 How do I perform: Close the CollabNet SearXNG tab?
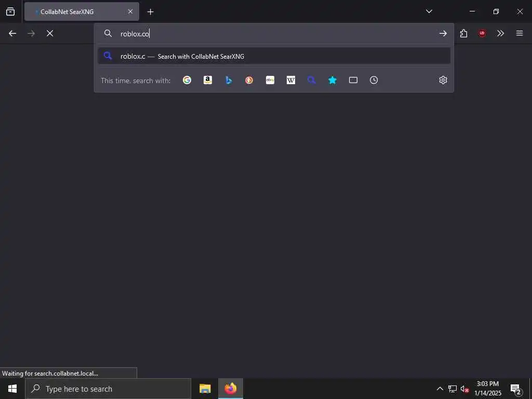click(130, 11)
